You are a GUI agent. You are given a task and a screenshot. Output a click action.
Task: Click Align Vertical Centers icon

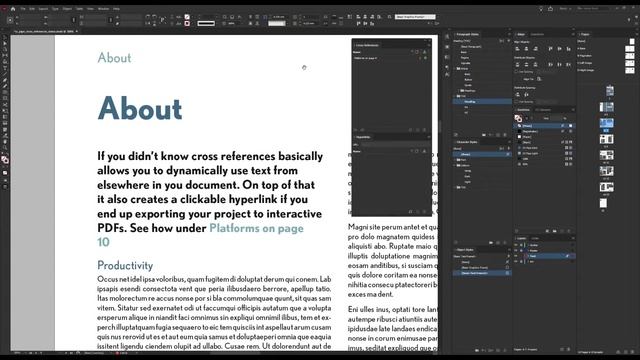560,49
